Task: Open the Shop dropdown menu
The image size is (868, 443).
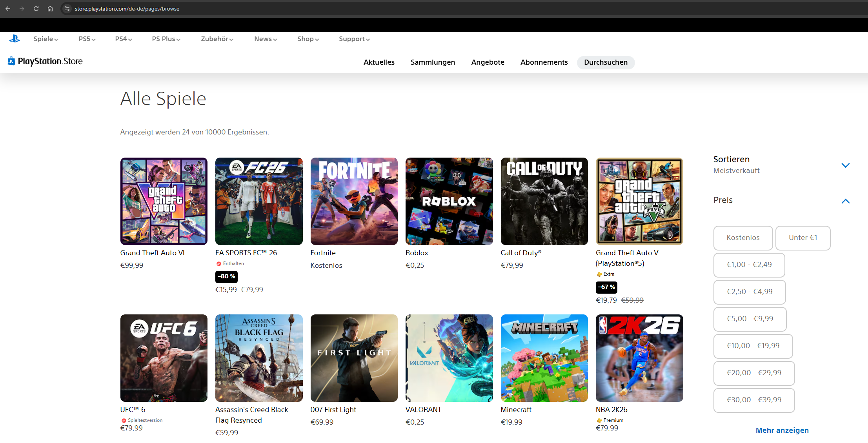Action: click(x=308, y=39)
